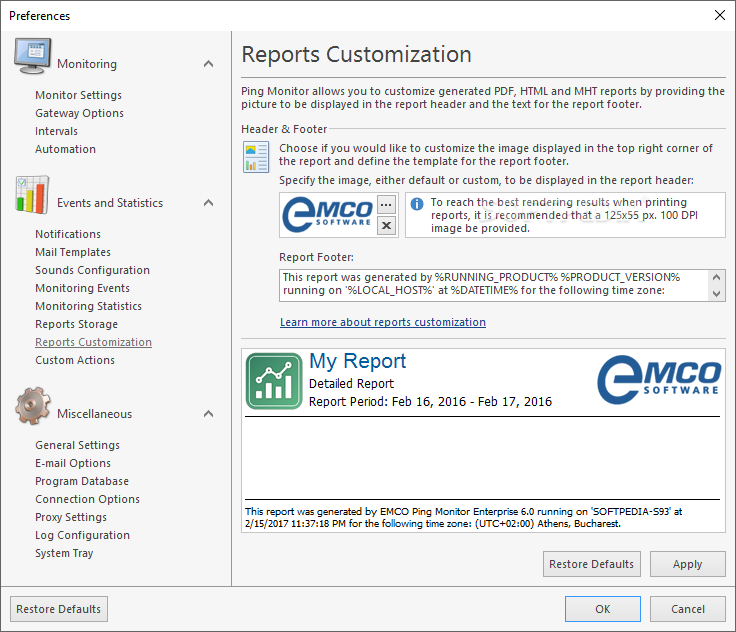Select Reports Customization page

click(x=93, y=342)
